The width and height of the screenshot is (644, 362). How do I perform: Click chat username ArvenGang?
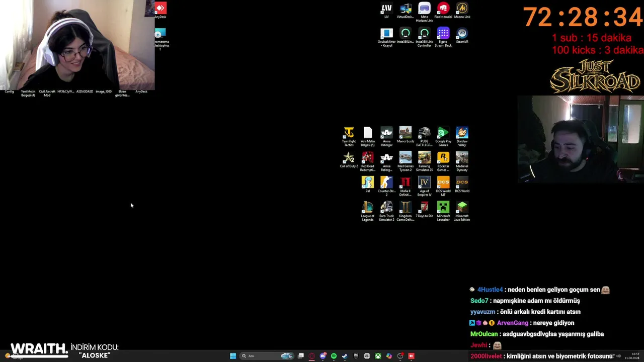pos(513,323)
